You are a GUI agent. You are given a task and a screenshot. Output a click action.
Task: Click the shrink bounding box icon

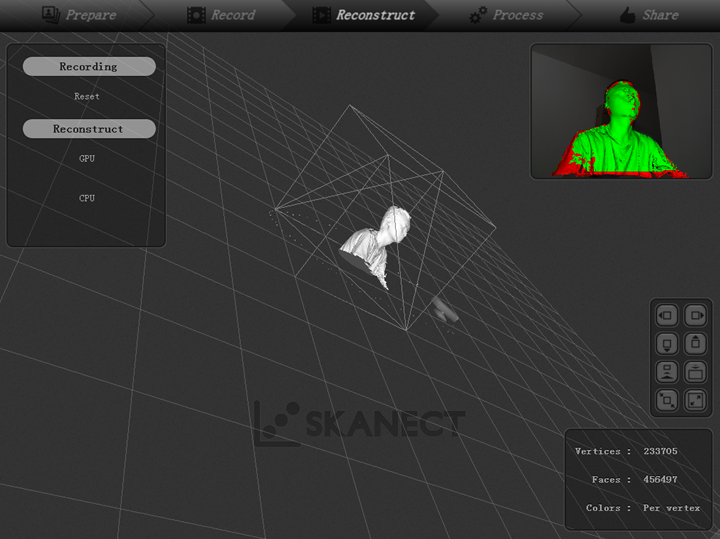(x=666, y=400)
